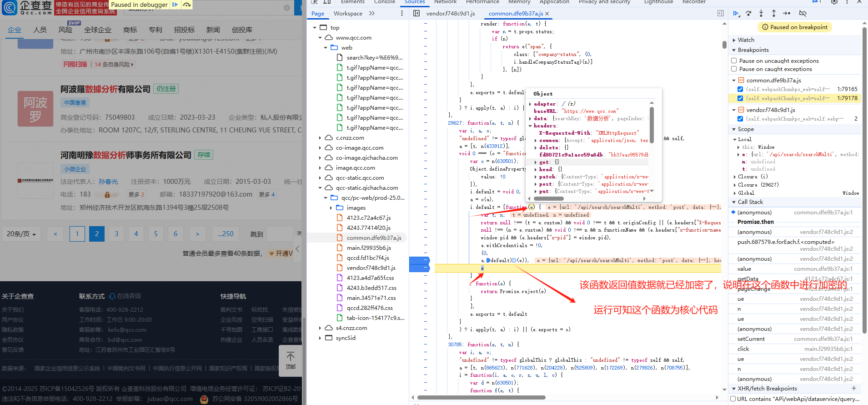Image resolution: width=868 pixels, height=405 pixels.
Task: Click the vertical scrollbar of code editor
Action: coord(724,45)
